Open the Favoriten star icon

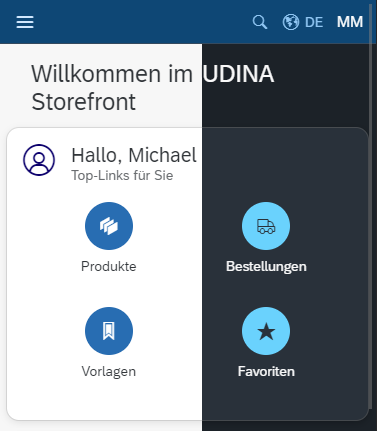coord(266,331)
